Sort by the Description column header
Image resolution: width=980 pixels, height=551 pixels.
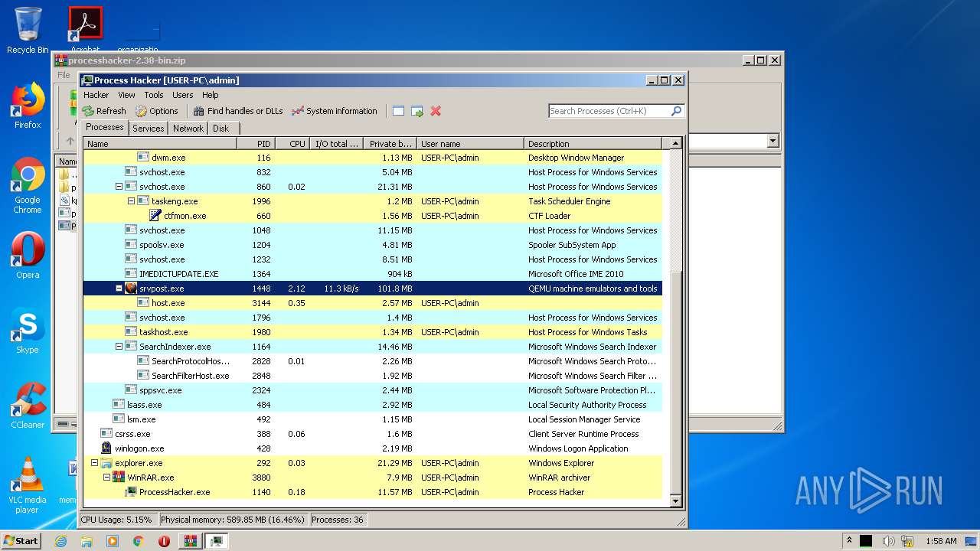pyautogui.click(x=593, y=143)
